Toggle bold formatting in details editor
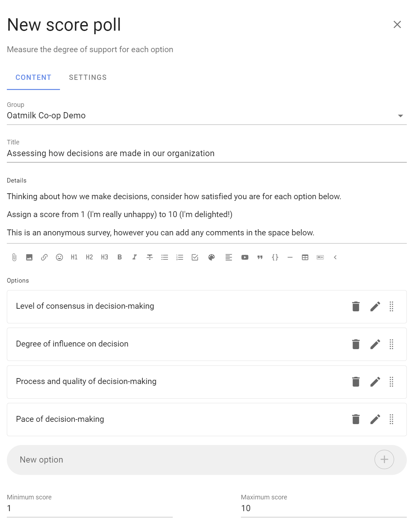 pyautogui.click(x=120, y=257)
